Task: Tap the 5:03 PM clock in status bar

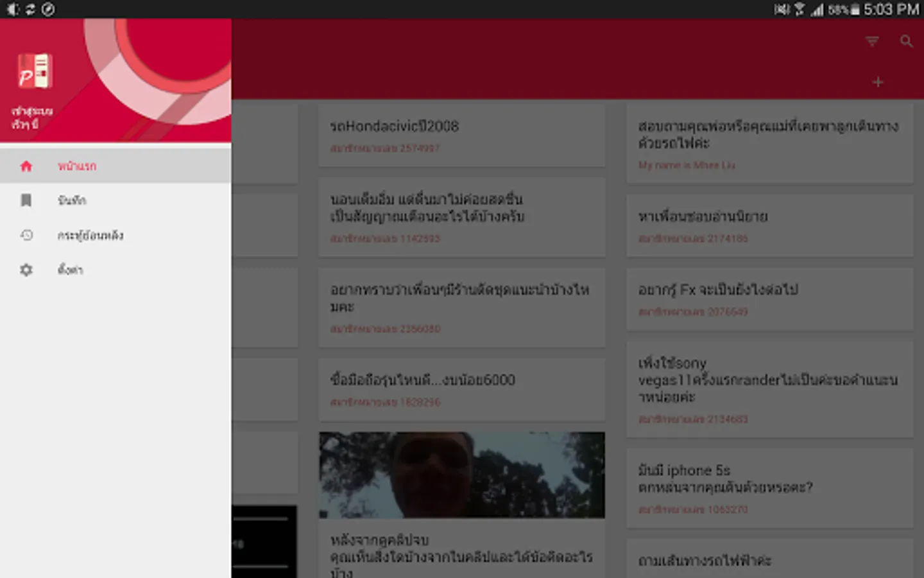Action: (891, 9)
